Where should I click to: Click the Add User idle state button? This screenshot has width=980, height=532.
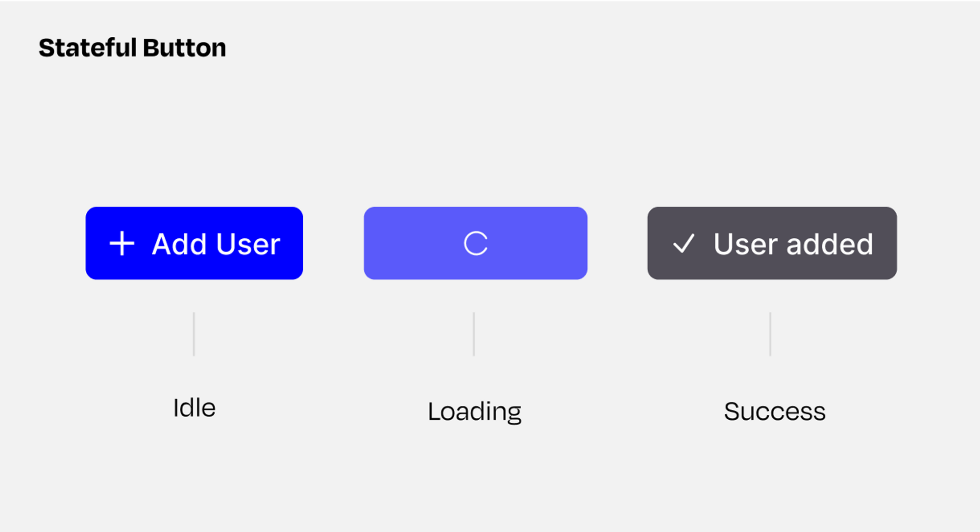(x=194, y=242)
